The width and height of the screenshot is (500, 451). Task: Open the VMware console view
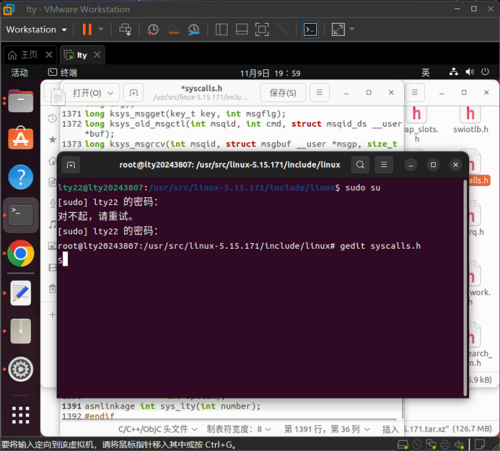click(x=310, y=29)
